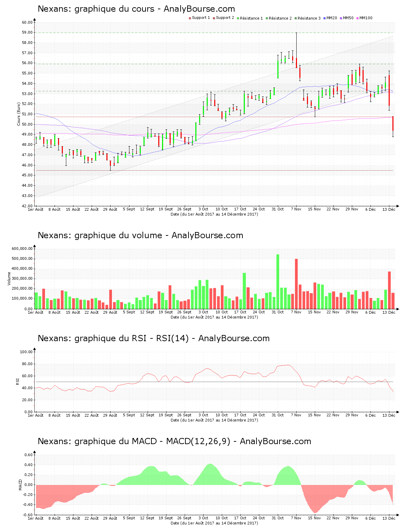Click the 'MACD' vertical axis label

(20, 485)
